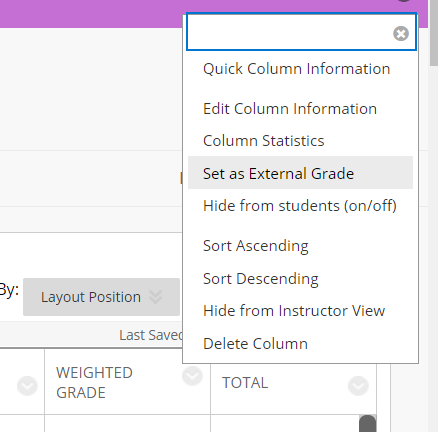Click the WEIGHTED GRADE column header
This screenshot has height=432, width=438.
click(94, 383)
